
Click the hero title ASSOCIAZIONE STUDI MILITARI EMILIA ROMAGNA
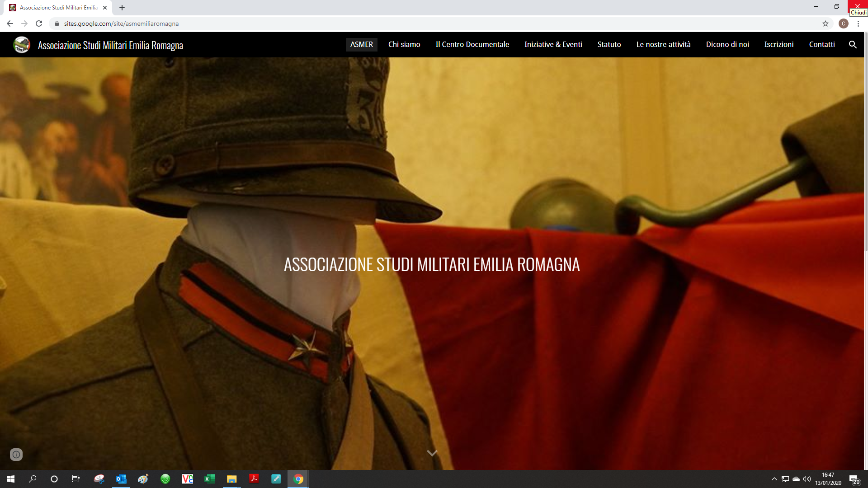432,264
